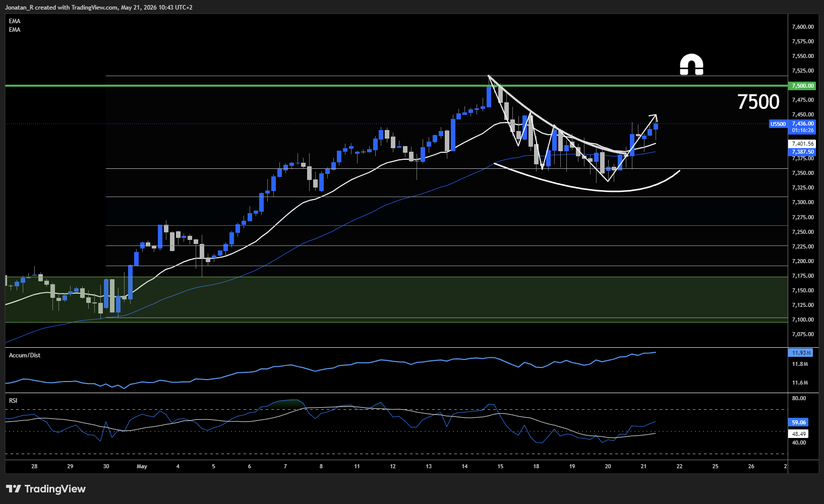Click the 26 date on time axis
Image resolution: width=824 pixels, height=504 pixels.
(751, 466)
